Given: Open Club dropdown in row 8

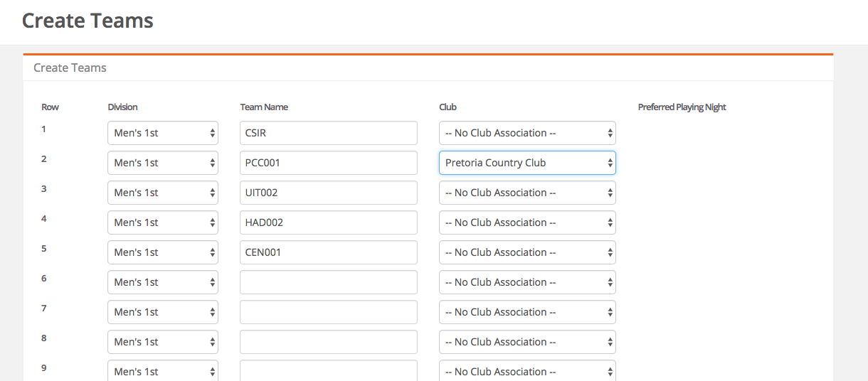Looking at the screenshot, I should (x=527, y=342).
